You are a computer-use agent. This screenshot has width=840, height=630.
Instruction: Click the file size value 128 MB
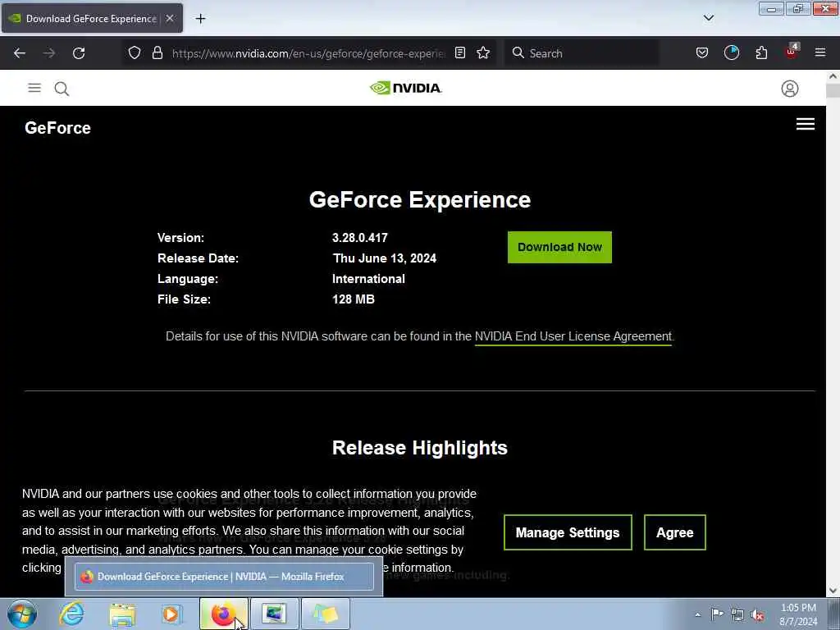click(x=353, y=299)
